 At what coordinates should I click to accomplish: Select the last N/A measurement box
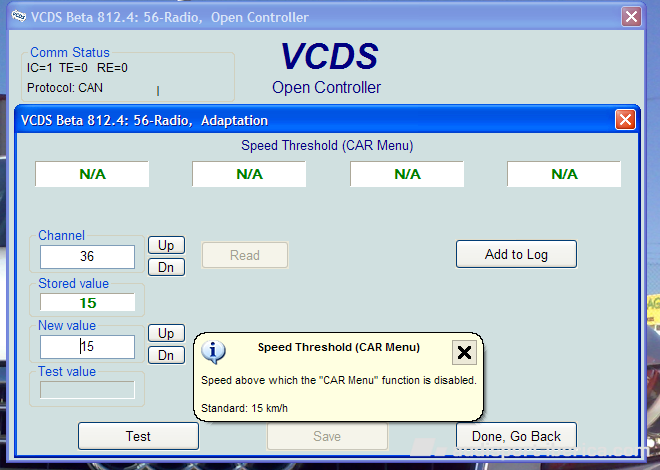(564, 174)
